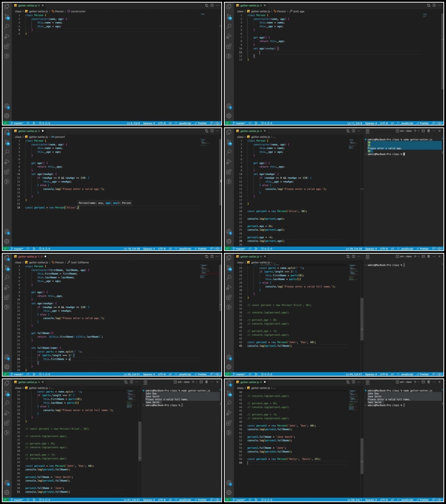The width and height of the screenshot is (446, 504).
Task: Open terminal More Actions in window showing Ln 51, Col 31
Action: coord(212,382)
